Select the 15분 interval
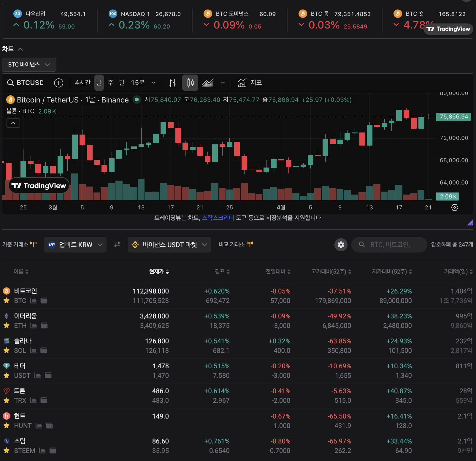The height and width of the screenshot is (461, 476). point(138,83)
